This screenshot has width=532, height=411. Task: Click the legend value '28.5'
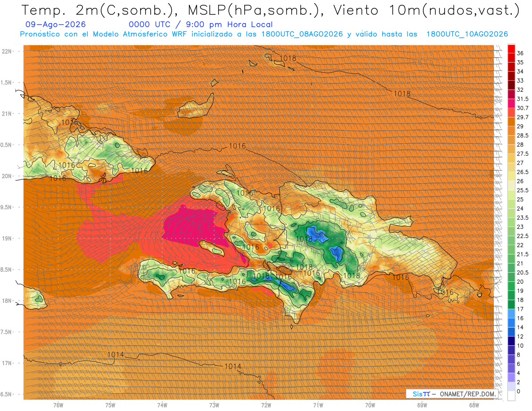tap(522, 135)
